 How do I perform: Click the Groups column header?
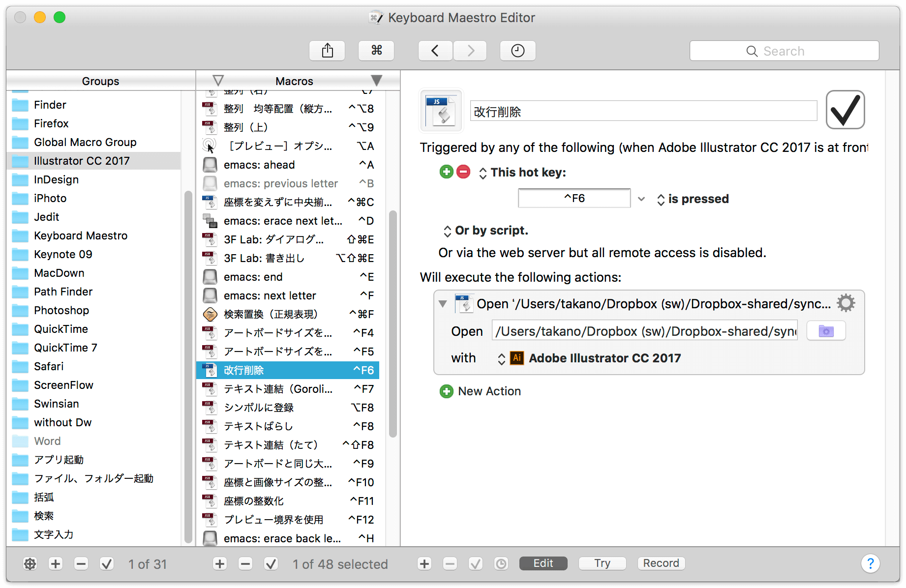click(101, 81)
